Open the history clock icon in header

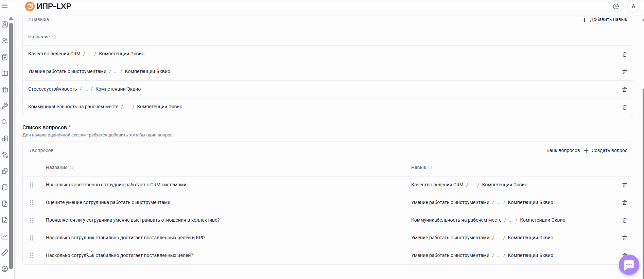point(616,6)
